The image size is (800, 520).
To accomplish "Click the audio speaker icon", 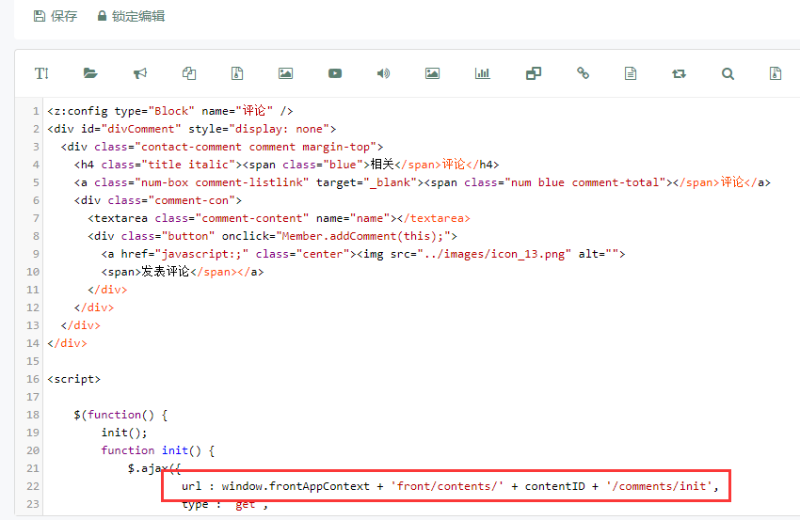I will pos(383,73).
